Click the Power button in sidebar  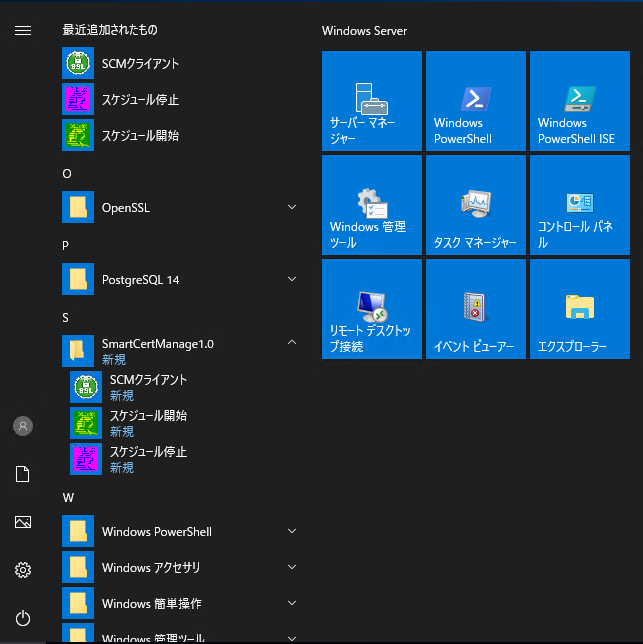[x=23, y=618]
